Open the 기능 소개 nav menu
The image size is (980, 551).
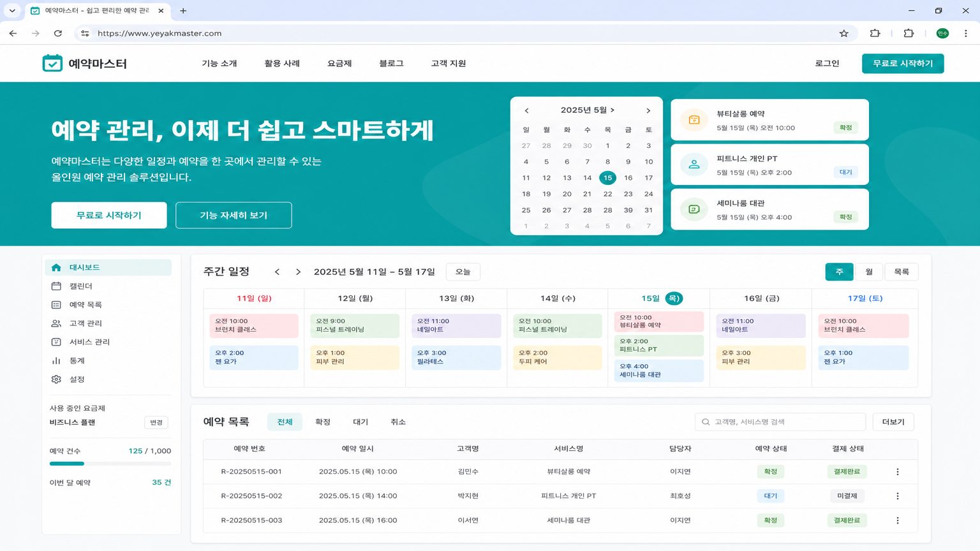coord(219,63)
